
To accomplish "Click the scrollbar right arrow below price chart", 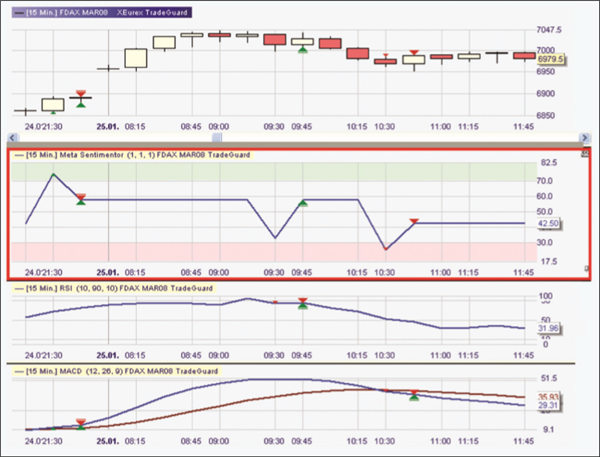I will (x=584, y=135).
